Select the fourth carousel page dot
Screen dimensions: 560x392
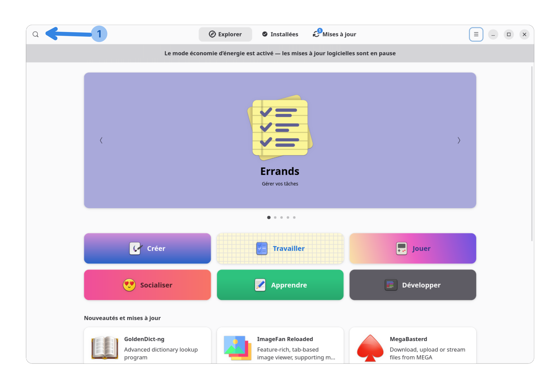(x=288, y=217)
